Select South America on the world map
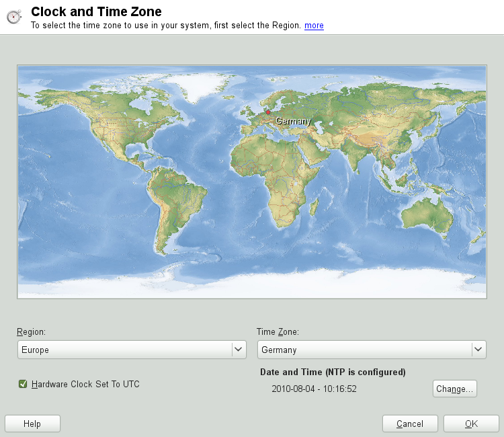The height and width of the screenshot is (437, 504). point(178,202)
